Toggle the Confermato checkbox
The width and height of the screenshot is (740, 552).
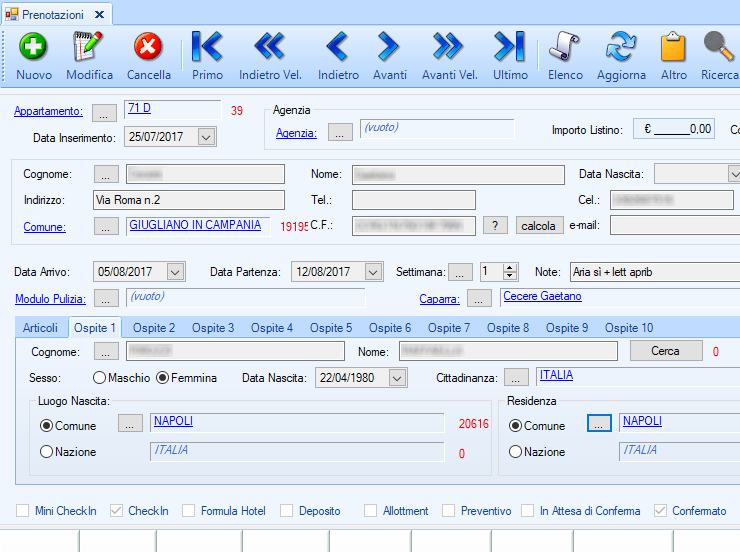660,511
